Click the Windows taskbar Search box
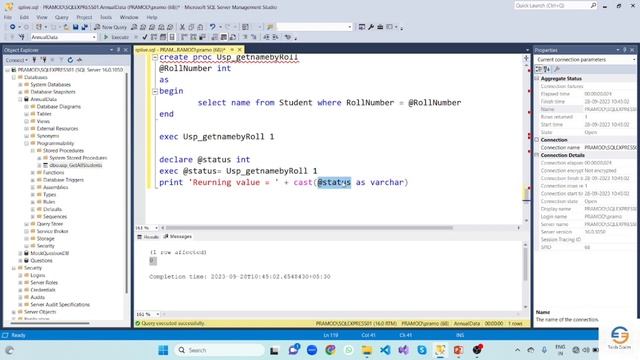 [x=220, y=350]
